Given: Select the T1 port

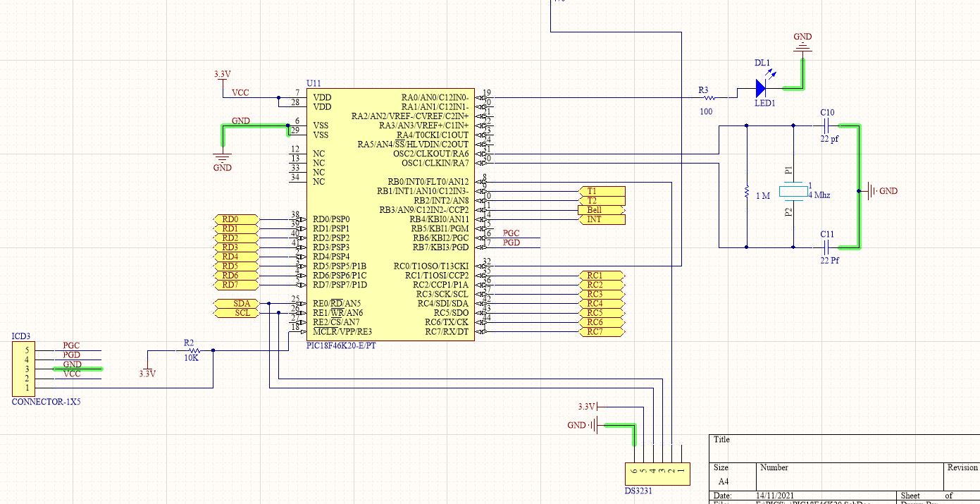Looking at the screenshot, I should pyautogui.click(x=602, y=192).
